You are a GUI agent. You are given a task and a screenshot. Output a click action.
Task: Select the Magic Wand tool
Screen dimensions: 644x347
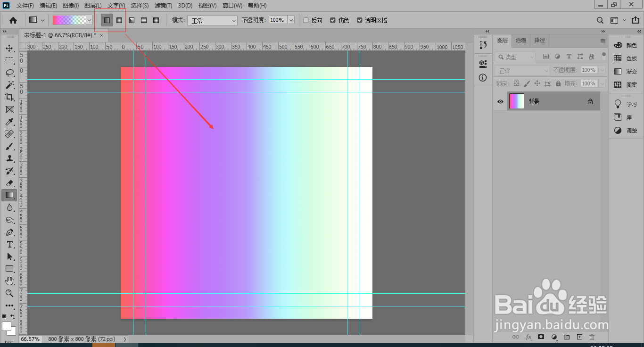(9, 85)
